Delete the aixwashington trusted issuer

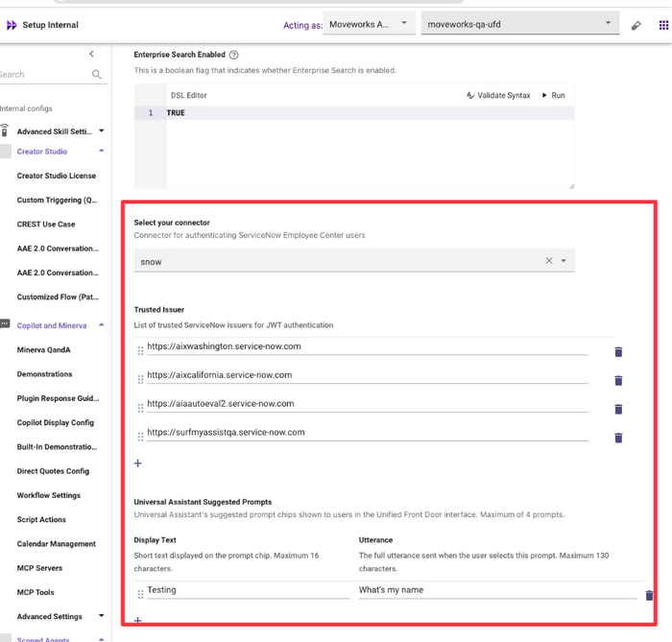click(618, 352)
